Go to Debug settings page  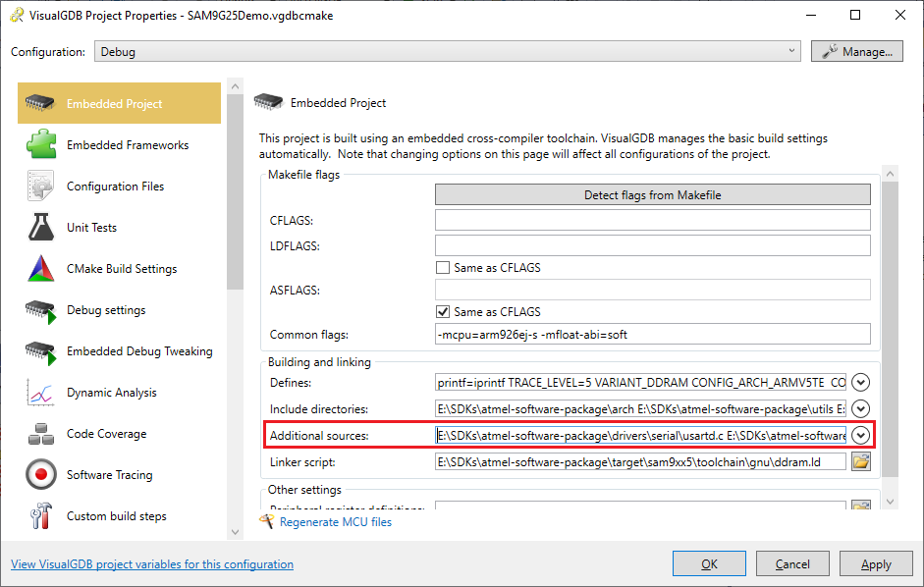[119, 309]
